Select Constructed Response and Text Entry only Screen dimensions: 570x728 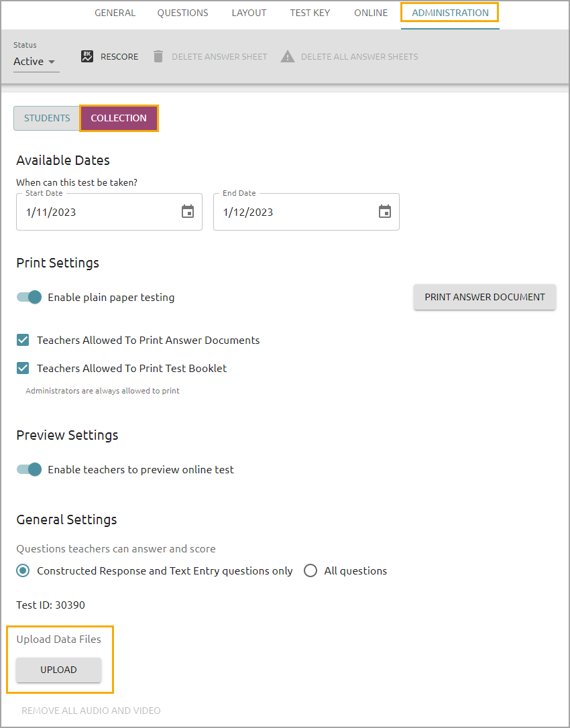23,570
